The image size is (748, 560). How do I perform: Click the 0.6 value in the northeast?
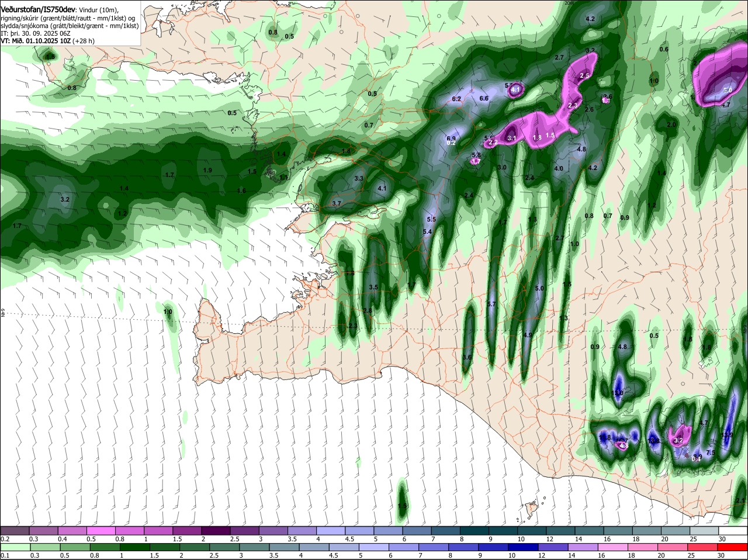point(664,49)
